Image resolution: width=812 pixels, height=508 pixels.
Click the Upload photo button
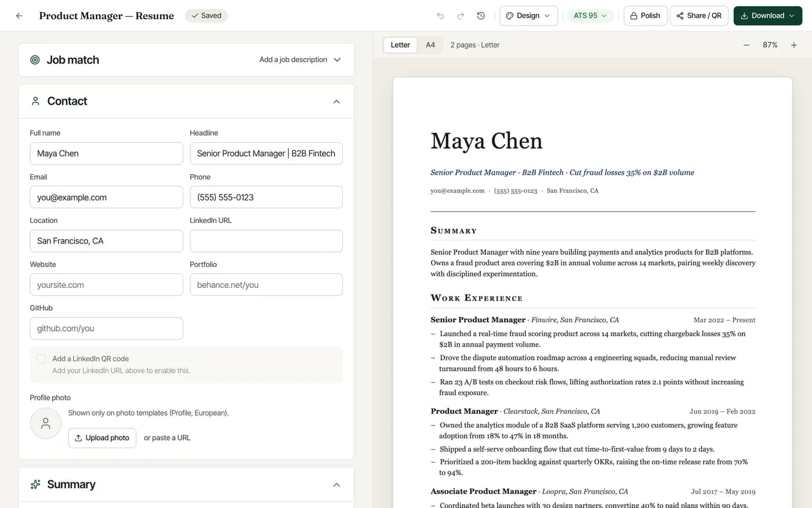(x=102, y=438)
